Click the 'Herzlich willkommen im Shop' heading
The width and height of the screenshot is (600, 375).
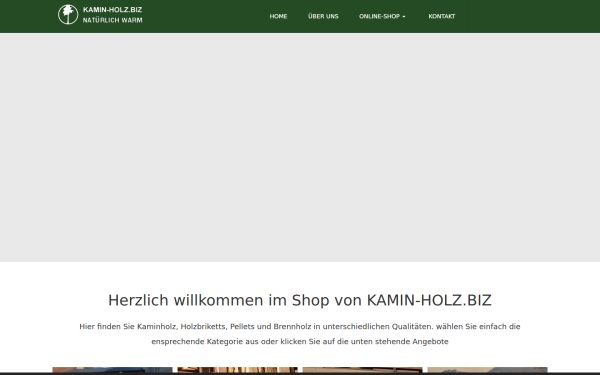pos(300,300)
